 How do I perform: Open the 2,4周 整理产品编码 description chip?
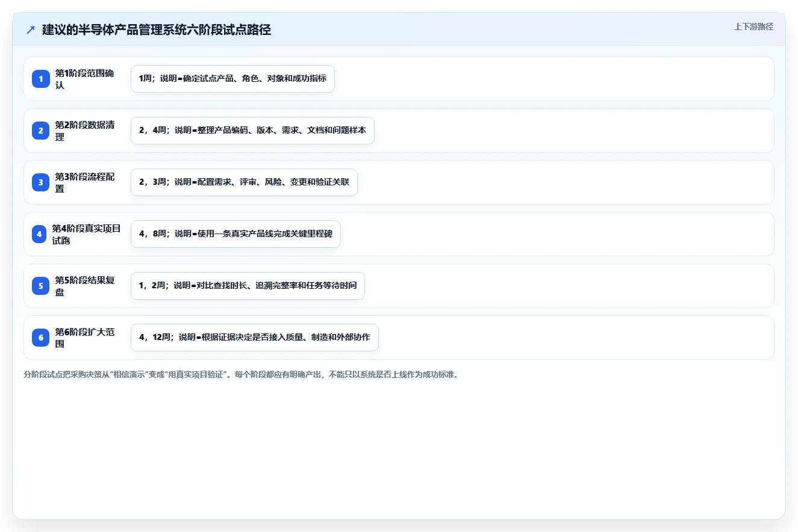tap(252, 131)
